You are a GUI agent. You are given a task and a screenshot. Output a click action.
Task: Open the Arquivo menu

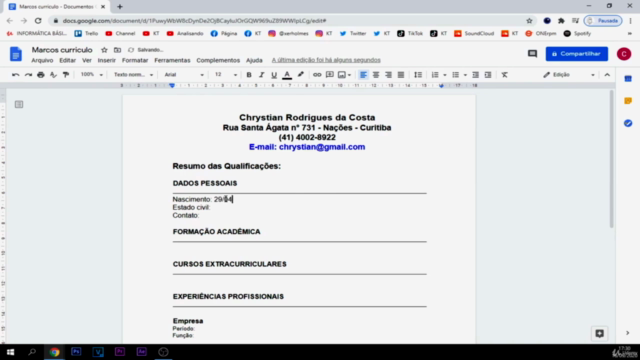42,60
